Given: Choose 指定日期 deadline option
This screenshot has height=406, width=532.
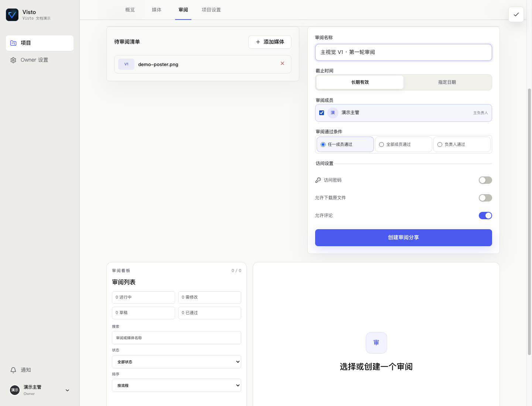Looking at the screenshot, I should [x=447, y=82].
